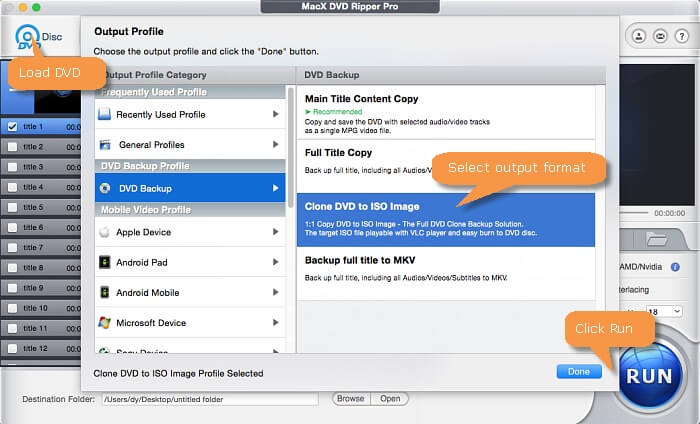Expand Apple Device arrow
This screenshot has height=424, width=700.
point(275,232)
